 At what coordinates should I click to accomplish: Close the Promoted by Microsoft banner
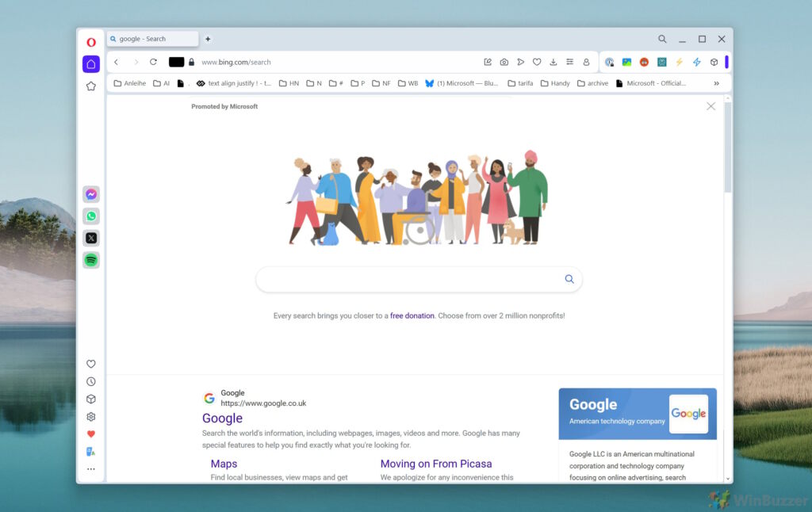pyautogui.click(x=711, y=106)
